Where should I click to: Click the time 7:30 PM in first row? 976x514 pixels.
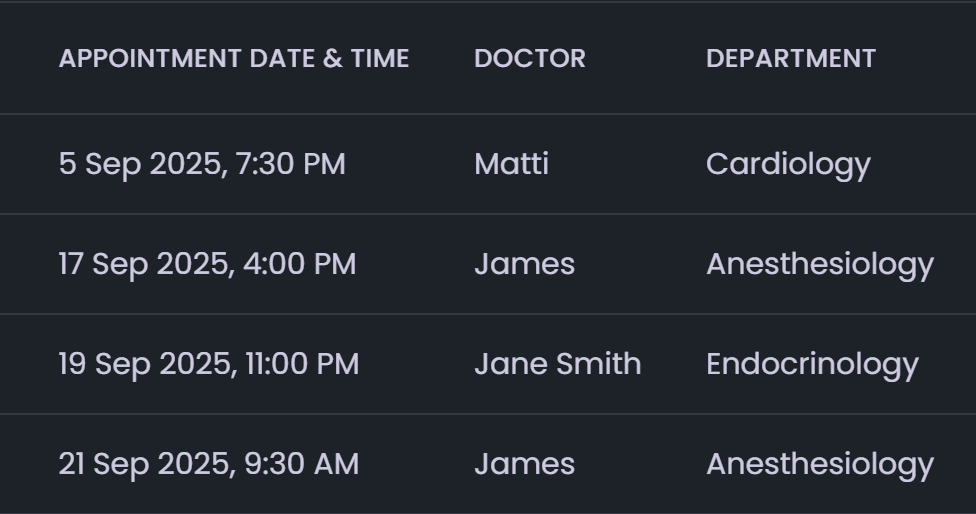tap(290, 164)
